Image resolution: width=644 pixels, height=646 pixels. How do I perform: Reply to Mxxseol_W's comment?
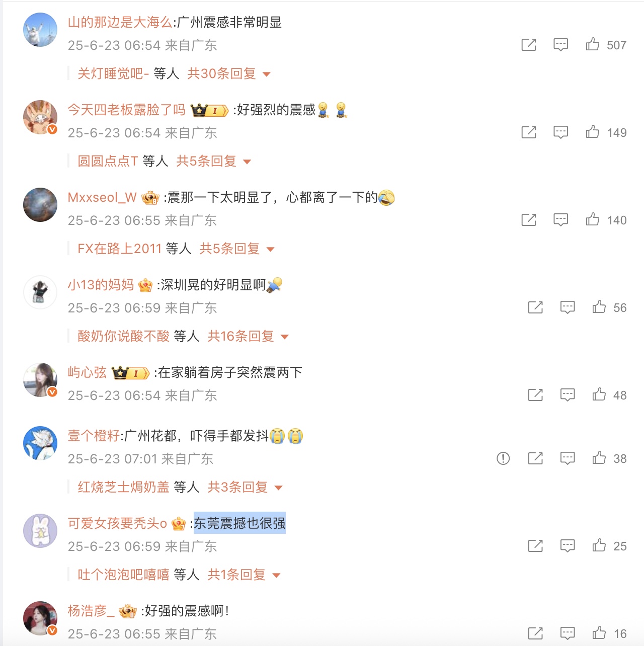click(x=560, y=220)
